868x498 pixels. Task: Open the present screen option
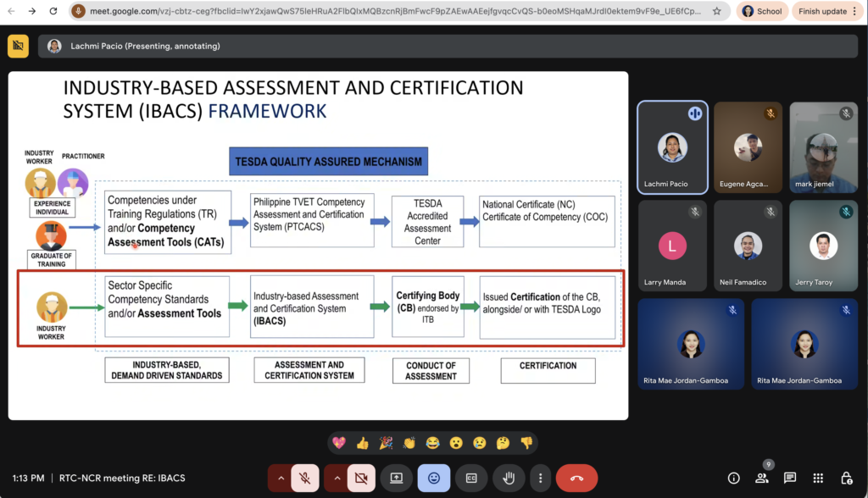[x=396, y=478]
